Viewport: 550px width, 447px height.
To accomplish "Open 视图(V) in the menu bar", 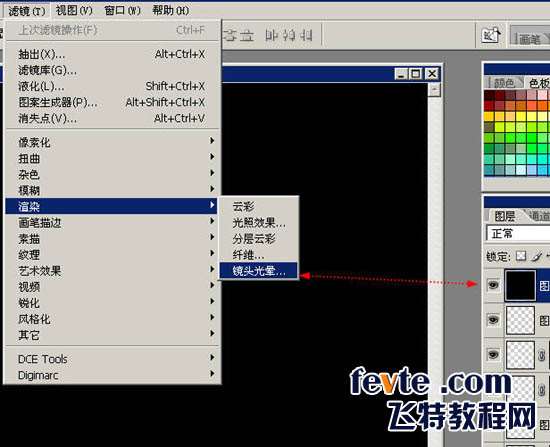I will pyautogui.click(x=74, y=11).
